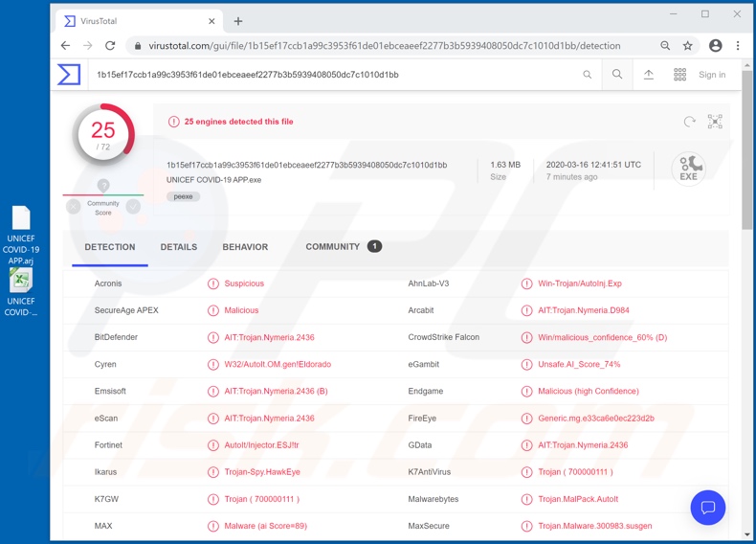Open a new browser tab

pyautogui.click(x=238, y=21)
